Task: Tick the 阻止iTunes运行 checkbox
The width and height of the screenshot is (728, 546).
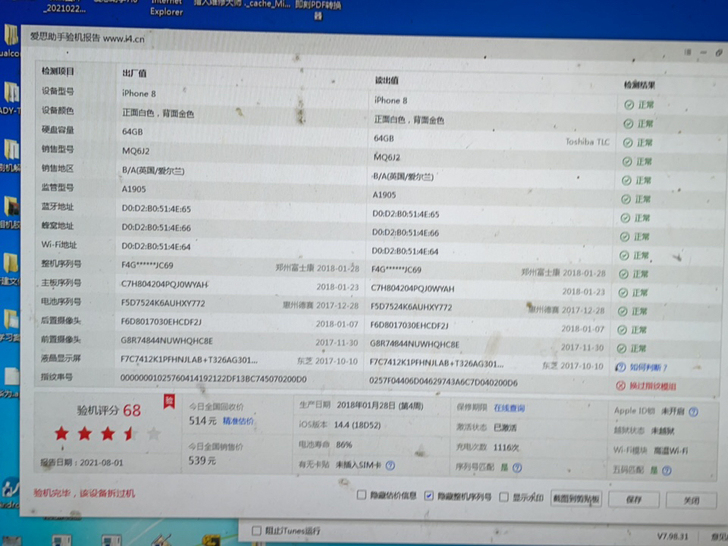Action: click(256, 530)
